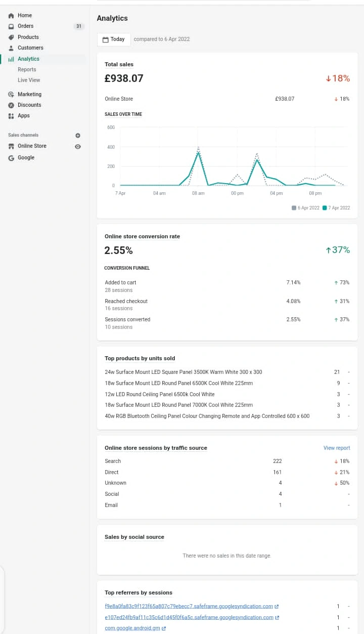
Task: Open the com.google.android.gm referrer link
Action: point(132,628)
